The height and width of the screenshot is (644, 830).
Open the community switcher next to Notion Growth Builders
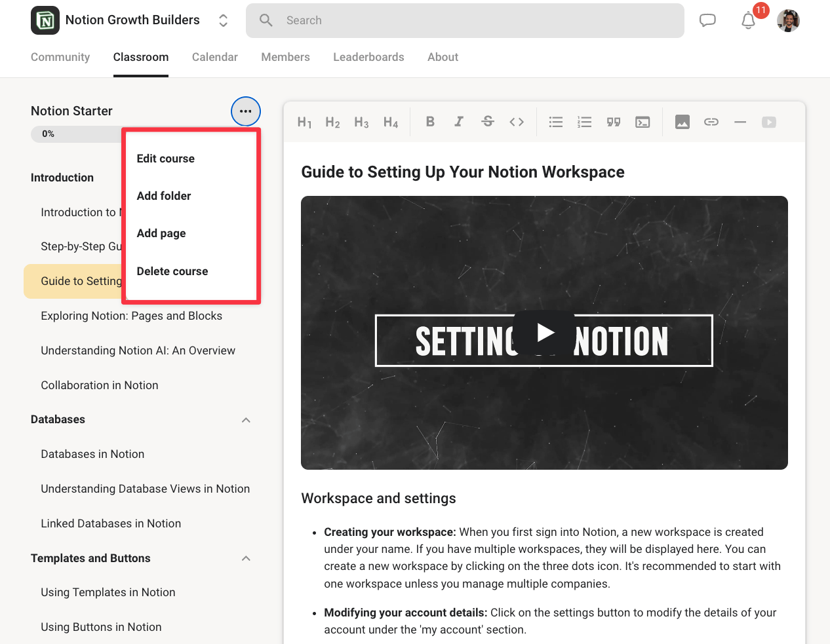click(223, 20)
